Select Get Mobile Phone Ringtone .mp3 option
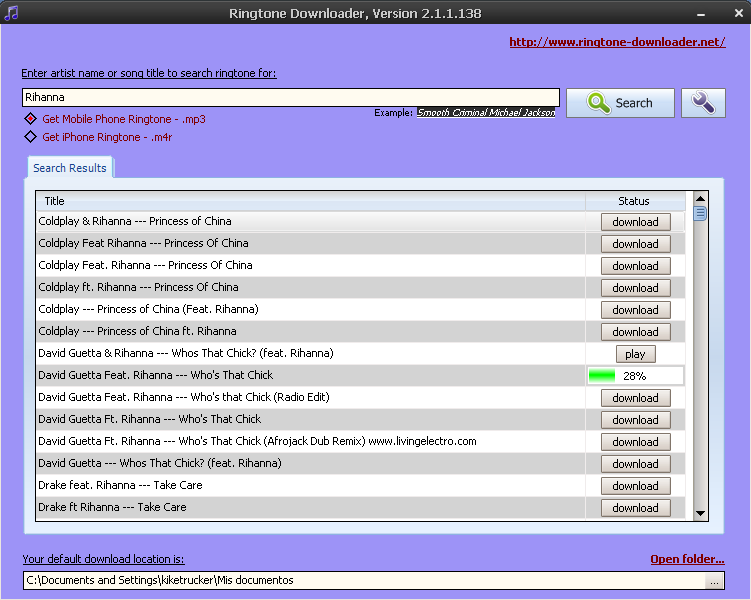751x600 pixels. point(115,119)
